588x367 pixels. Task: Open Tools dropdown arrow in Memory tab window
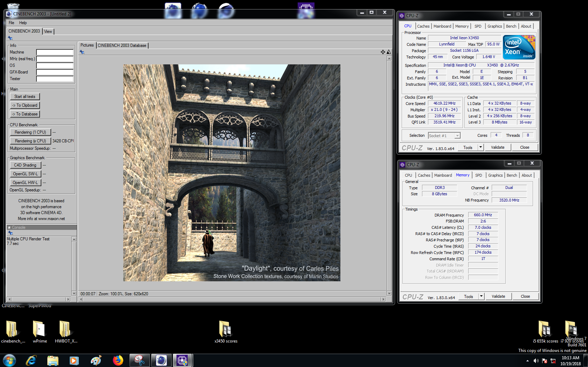tap(481, 296)
